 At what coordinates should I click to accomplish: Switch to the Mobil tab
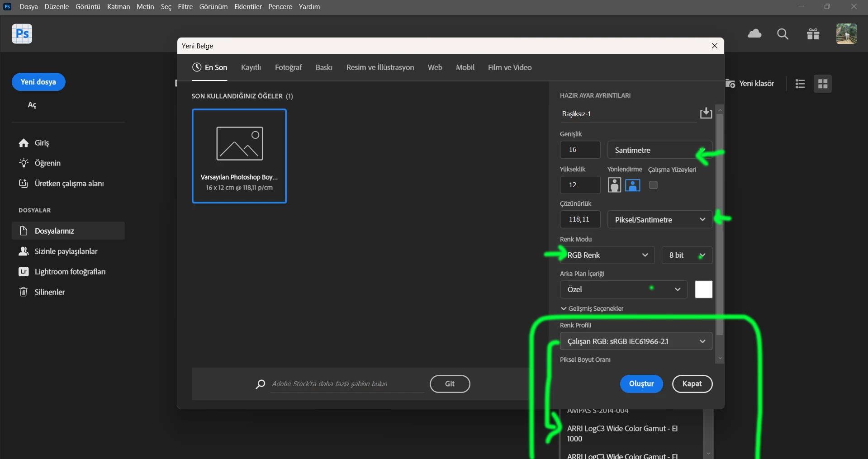pos(465,67)
